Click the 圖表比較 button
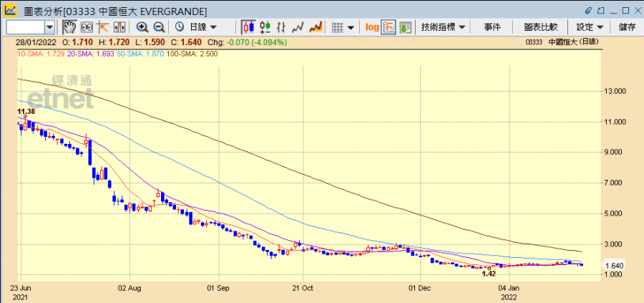The image size is (644, 303). click(540, 27)
